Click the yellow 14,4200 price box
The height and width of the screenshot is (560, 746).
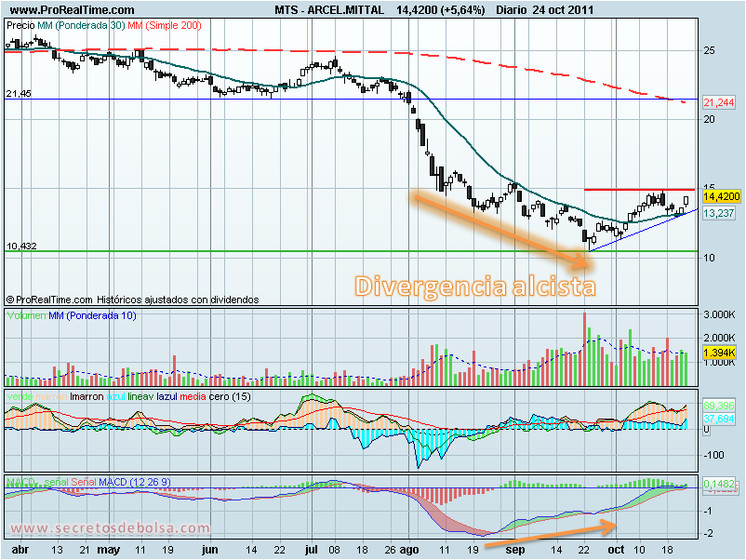[x=721, y=196]
